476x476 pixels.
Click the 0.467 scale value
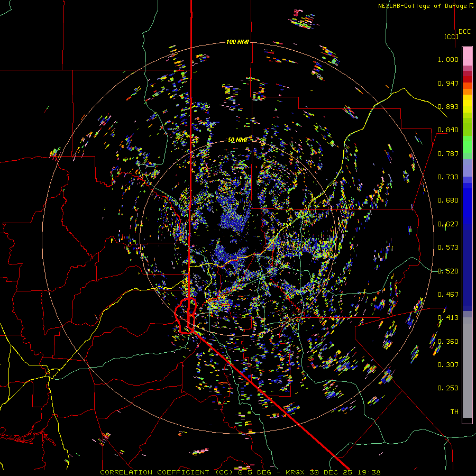[448, 295]
